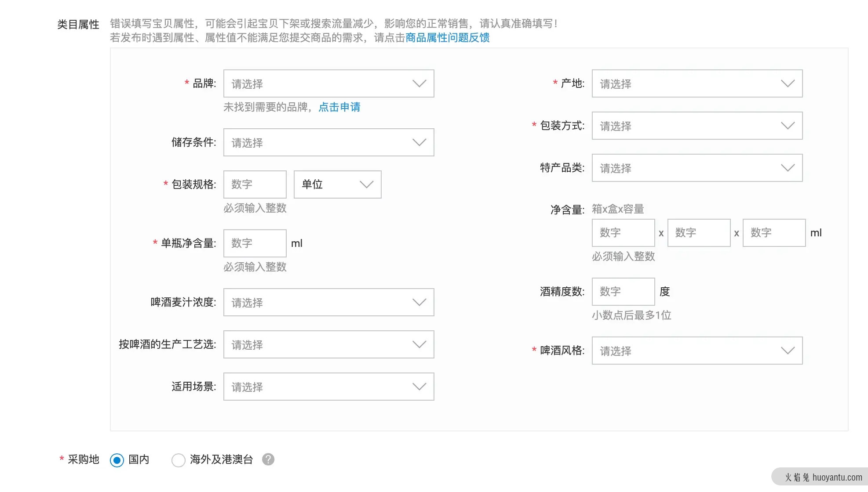Click the 类目属性 section heading
This screenshot has width=868, height=492.
coord(78,25)
